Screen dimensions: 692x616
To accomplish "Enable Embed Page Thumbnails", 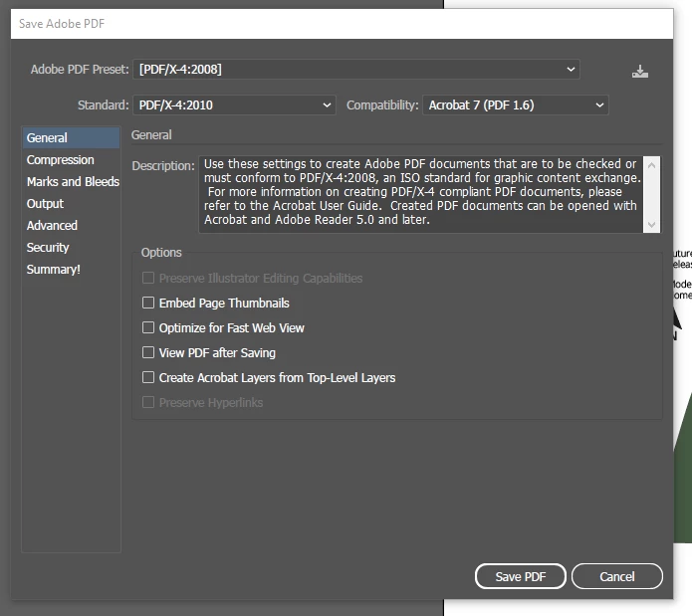I will 148,303.
